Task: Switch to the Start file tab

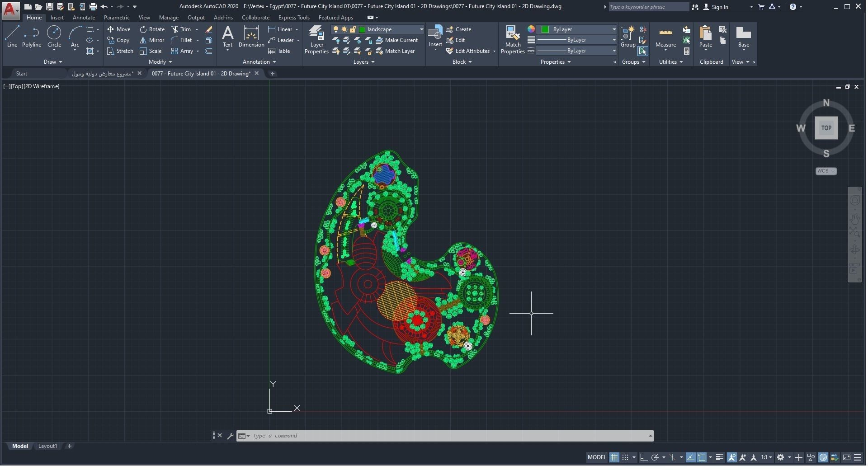Action: click(22, 73)
